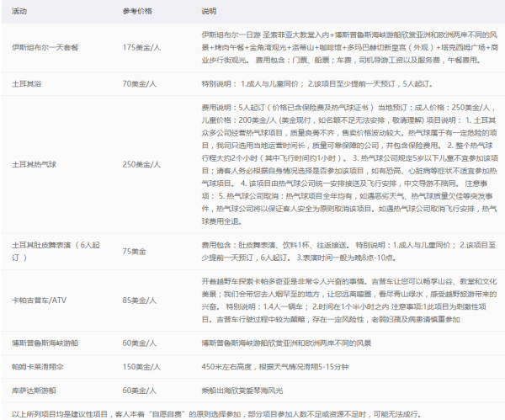Click the 参考价格 column header
The image size is (505, 420).
tap(137, 11)
